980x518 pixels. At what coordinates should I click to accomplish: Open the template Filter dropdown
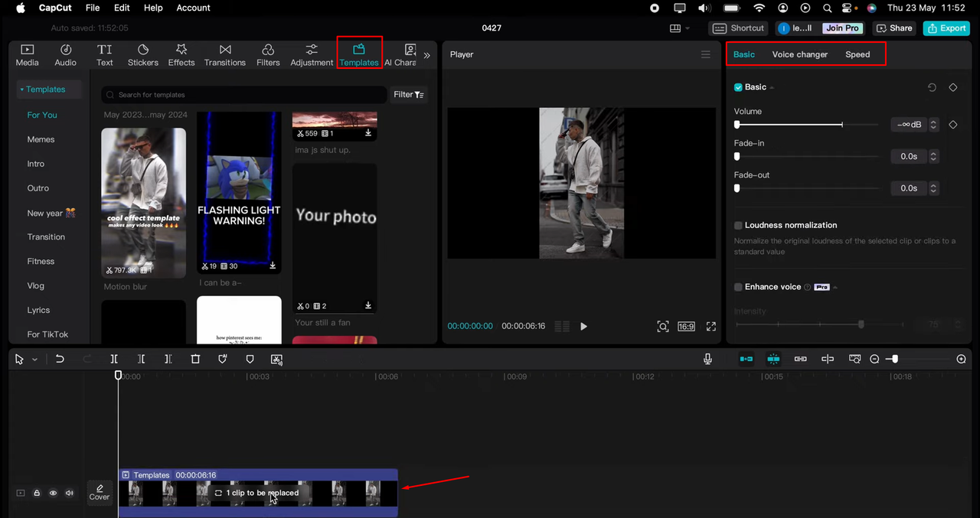[409, 95]
